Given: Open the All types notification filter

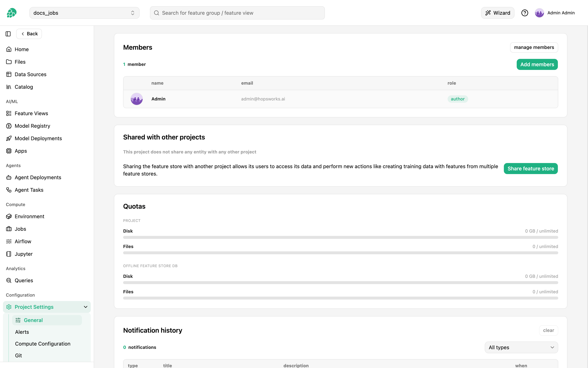Looking at the screenshot, I should tap(521, 347).
